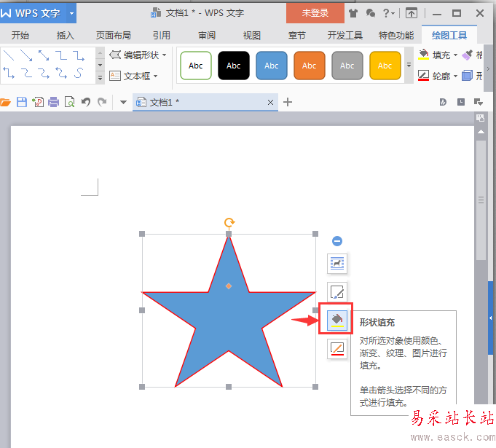Open the 审阅 tab
496x448 pixels.
207,35
